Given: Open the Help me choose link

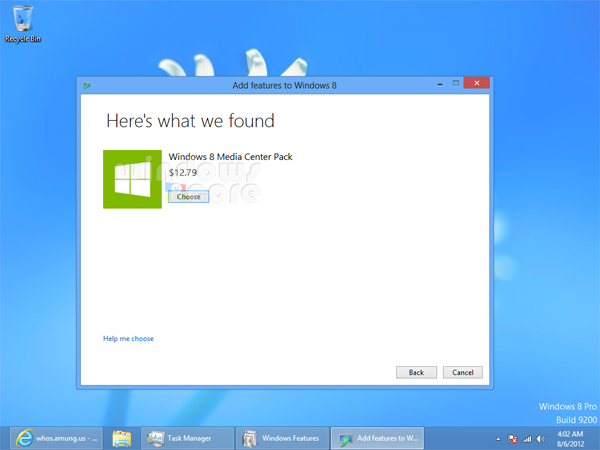Looking at the screenshot, I should [128, 339].
